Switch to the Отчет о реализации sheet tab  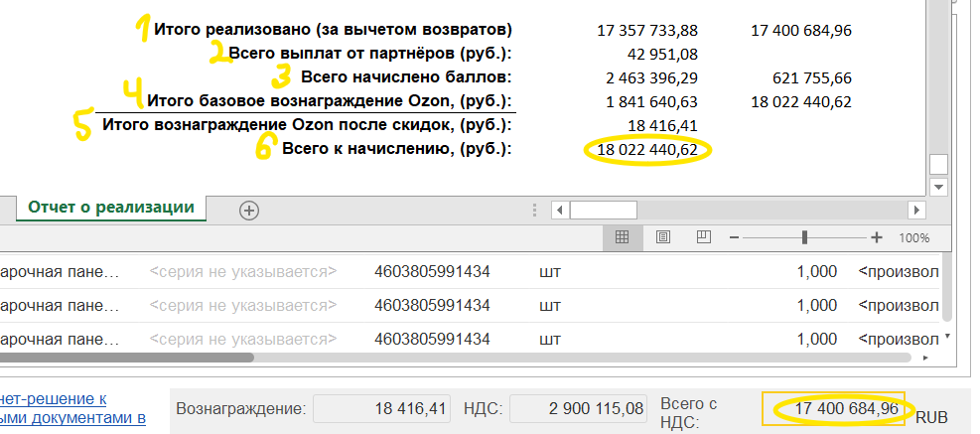[111, 208]
